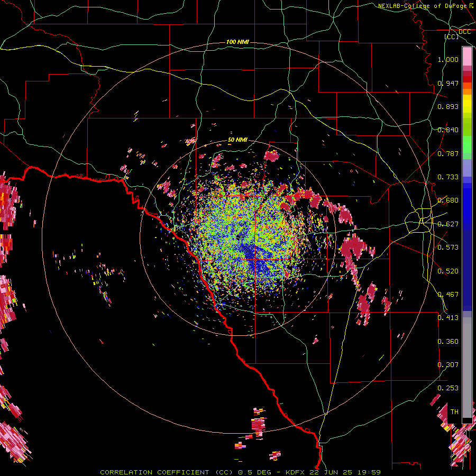
Task: Click the 0.840 color scale label
Action: (448, 130)
